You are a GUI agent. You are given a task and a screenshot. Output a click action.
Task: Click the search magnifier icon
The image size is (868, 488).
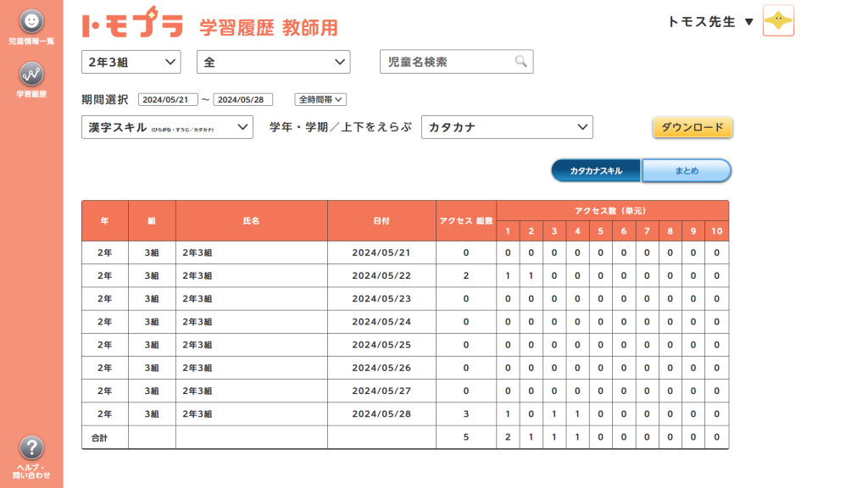520,61
